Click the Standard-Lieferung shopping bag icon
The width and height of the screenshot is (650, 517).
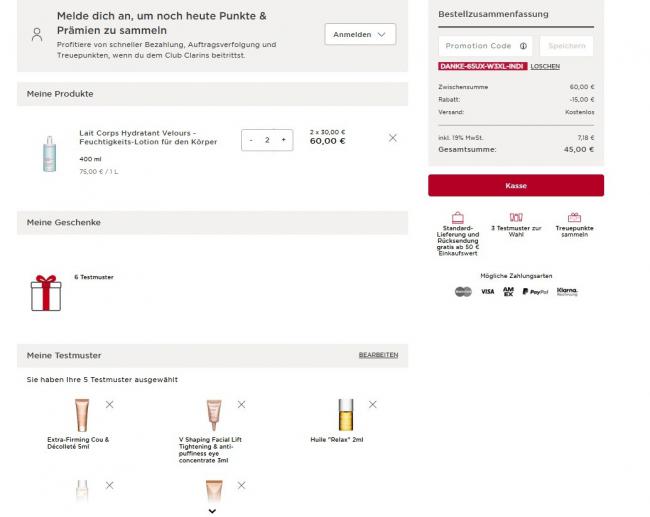(x=458, y=217)
